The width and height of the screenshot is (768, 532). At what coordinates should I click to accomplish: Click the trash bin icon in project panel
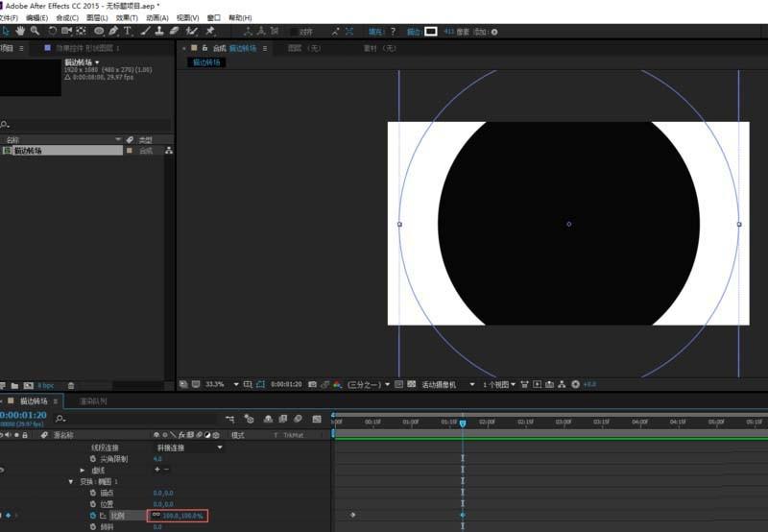(70, 384)
